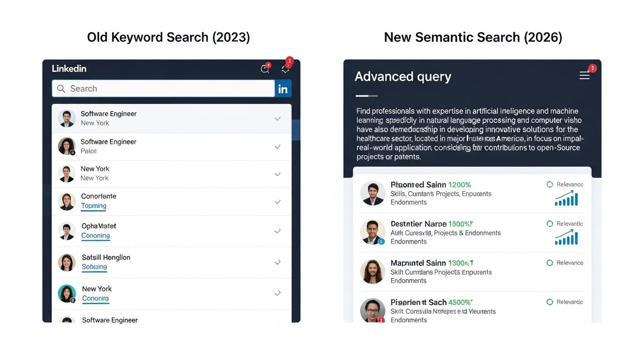
Task: Open the hamburger menu beside Advanced query
Action: [x=585, y=75]
